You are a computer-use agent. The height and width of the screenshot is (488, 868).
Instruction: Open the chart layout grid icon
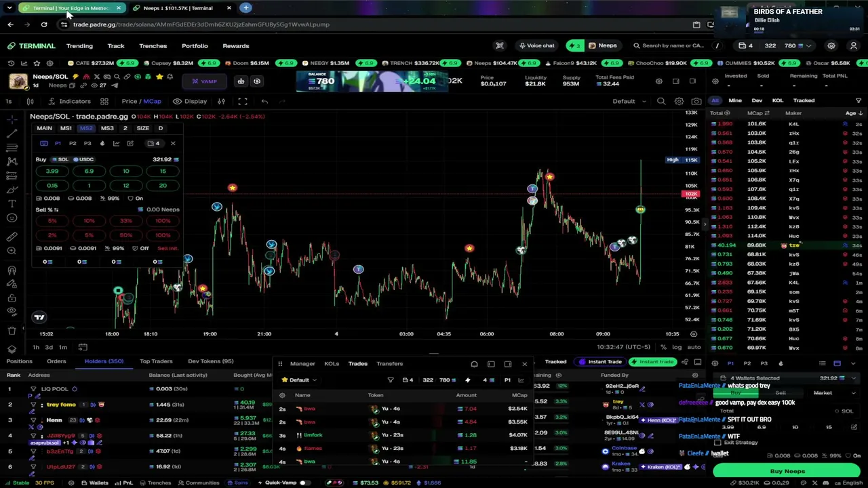tap(104, 102)
